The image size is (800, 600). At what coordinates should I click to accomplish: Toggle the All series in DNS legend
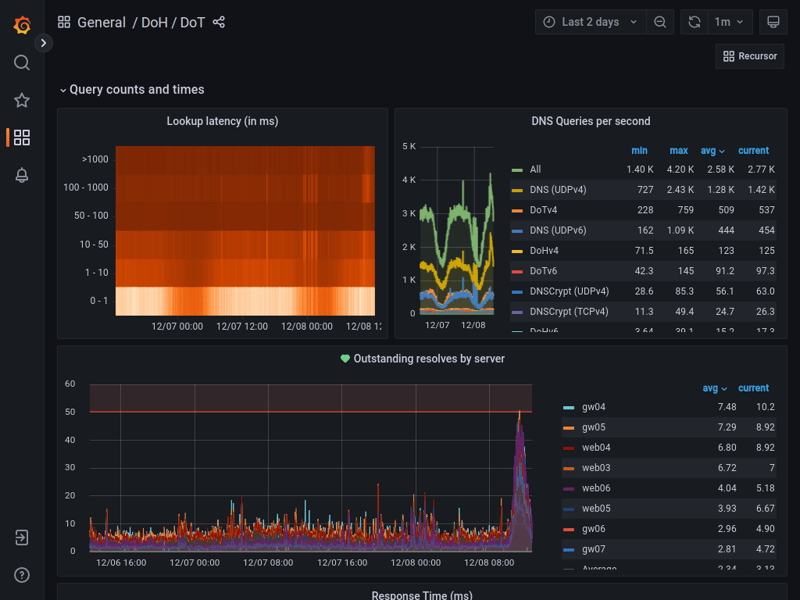[x=535, y=170]
